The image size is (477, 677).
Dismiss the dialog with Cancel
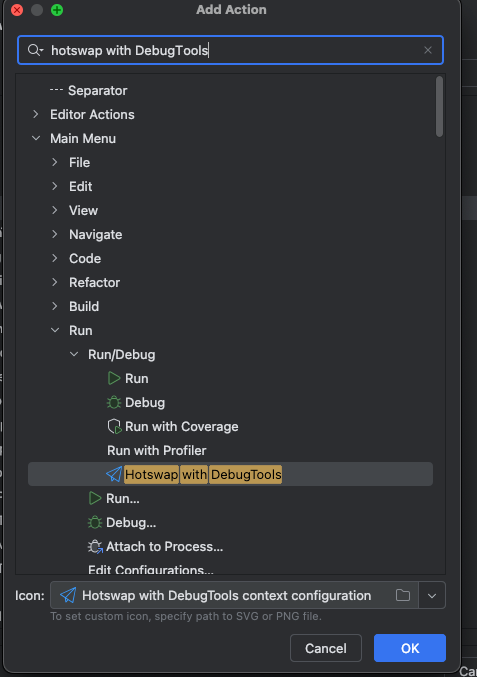pos(326,648)
